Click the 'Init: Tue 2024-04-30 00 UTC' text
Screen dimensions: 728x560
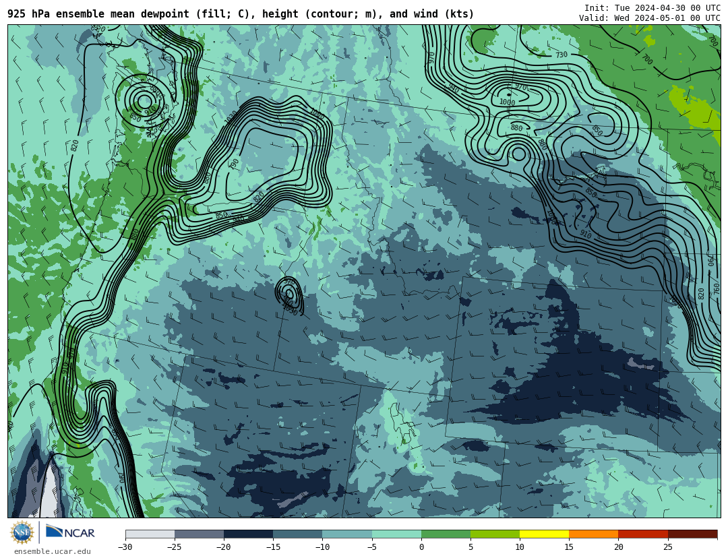click(653, 8)
